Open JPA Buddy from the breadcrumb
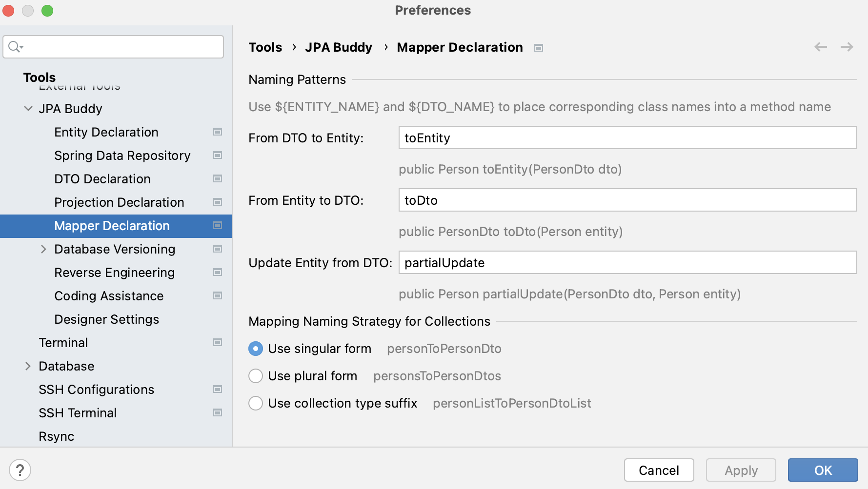The image size is (868, 489). point(338,47)
